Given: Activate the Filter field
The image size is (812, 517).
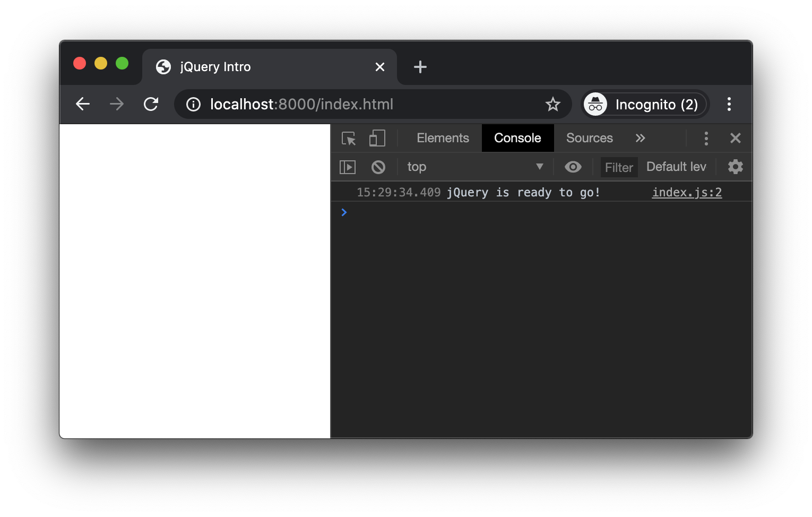Looking at the screenshot, I should tap(618, 167).
